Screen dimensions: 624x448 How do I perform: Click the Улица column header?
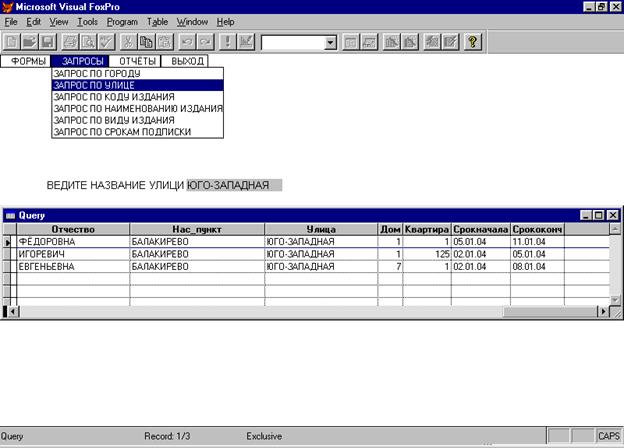coord(320,229)
